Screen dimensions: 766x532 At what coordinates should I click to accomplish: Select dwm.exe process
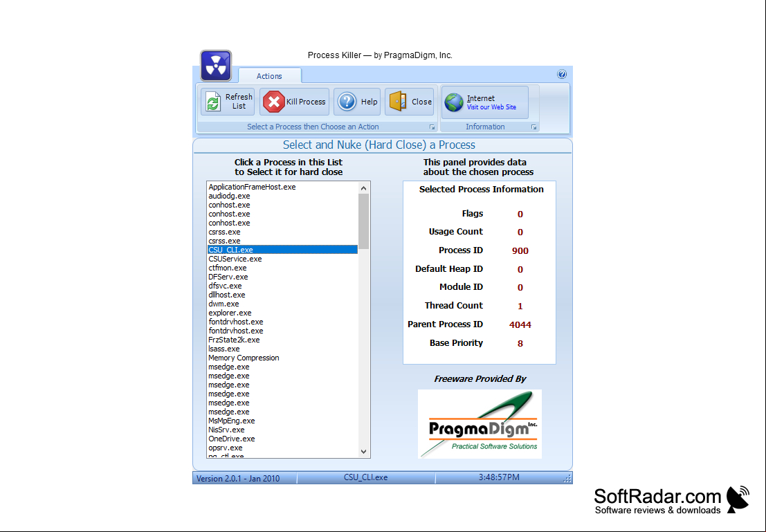coord(282,304)
